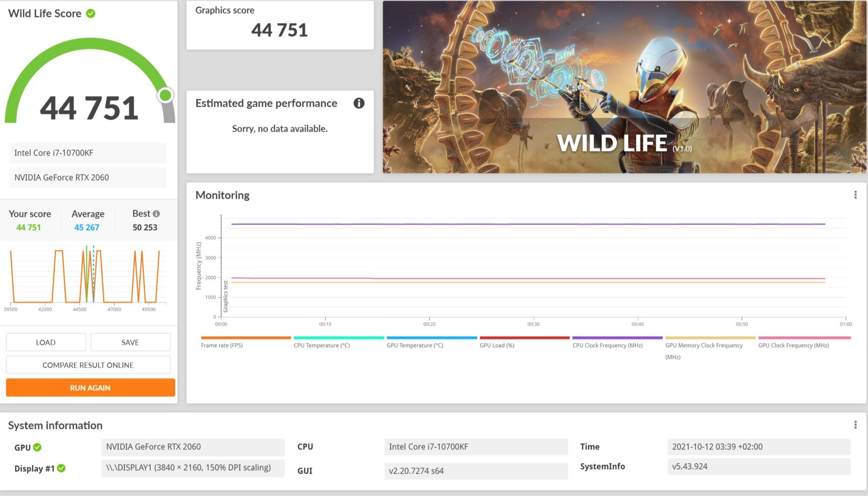The image size is (868, 496).
Task: Click NVIDIA GeForce RTX 2060 field under score
Action: 88,178
